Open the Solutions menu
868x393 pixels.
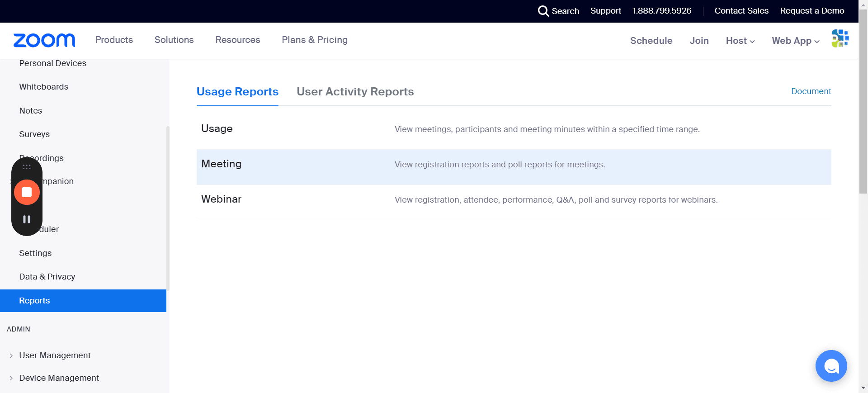tap(174, 40)
